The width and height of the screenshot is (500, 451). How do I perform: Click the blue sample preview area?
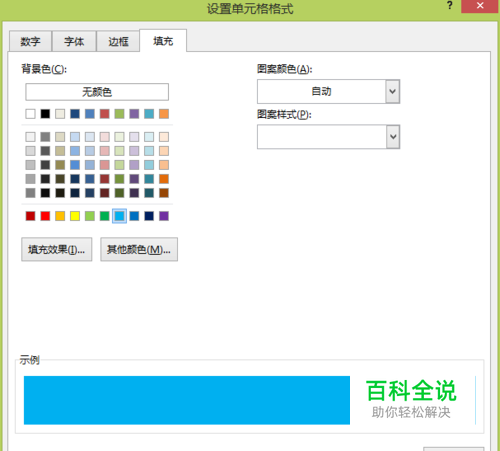pos(187,400)
